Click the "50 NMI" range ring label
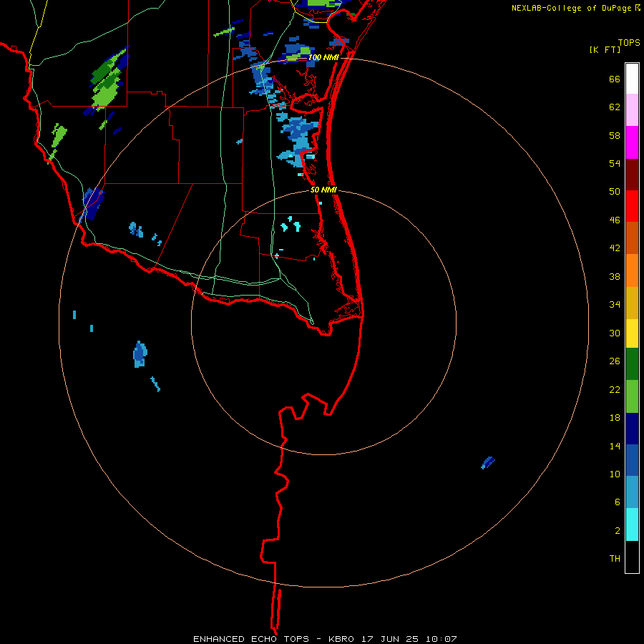The image size is (644, 644). click(323, 190)
